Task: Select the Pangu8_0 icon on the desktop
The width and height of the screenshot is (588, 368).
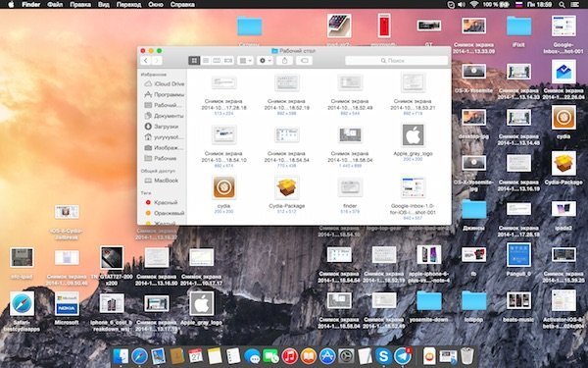Action: (x=518, y=254)
